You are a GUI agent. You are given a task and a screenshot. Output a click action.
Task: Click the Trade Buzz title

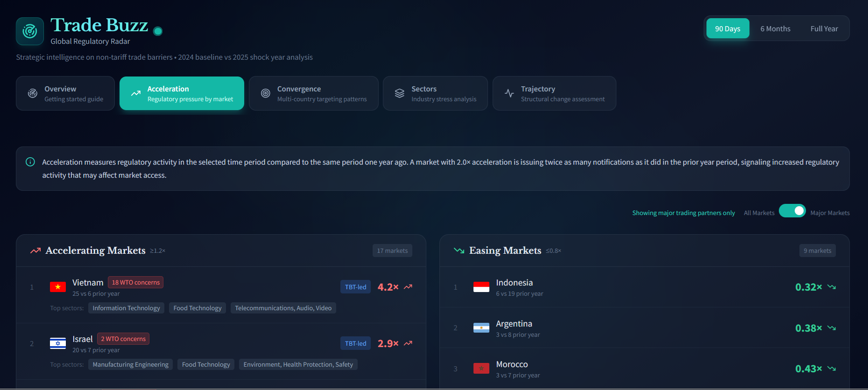(99, 25)
